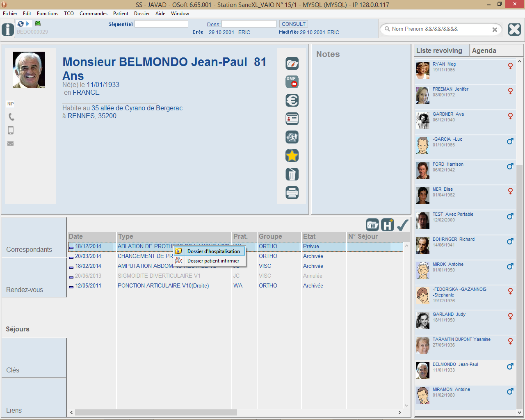Click the printer icon
This screenshot has width=525, height=420.
coord(292,193)
